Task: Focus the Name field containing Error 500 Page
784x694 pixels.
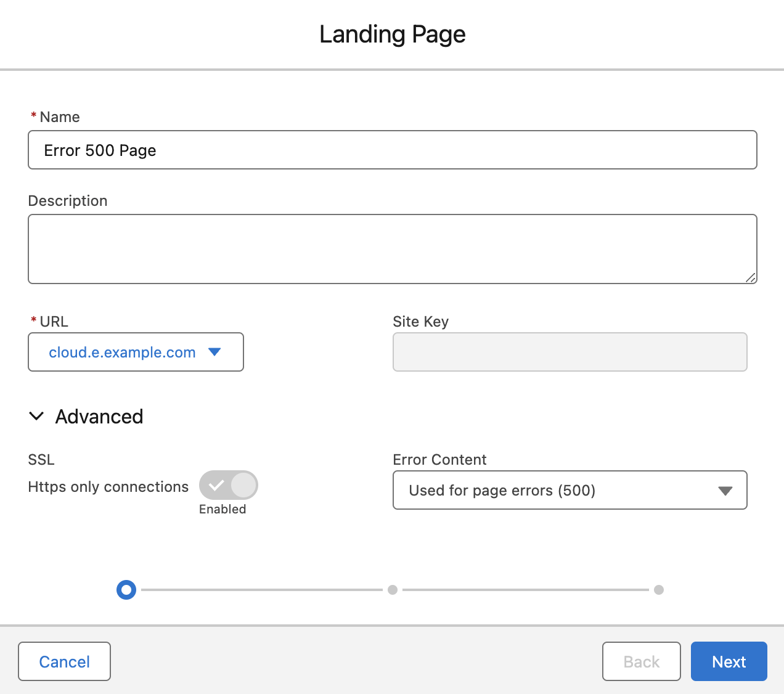Action: [392, 150]
